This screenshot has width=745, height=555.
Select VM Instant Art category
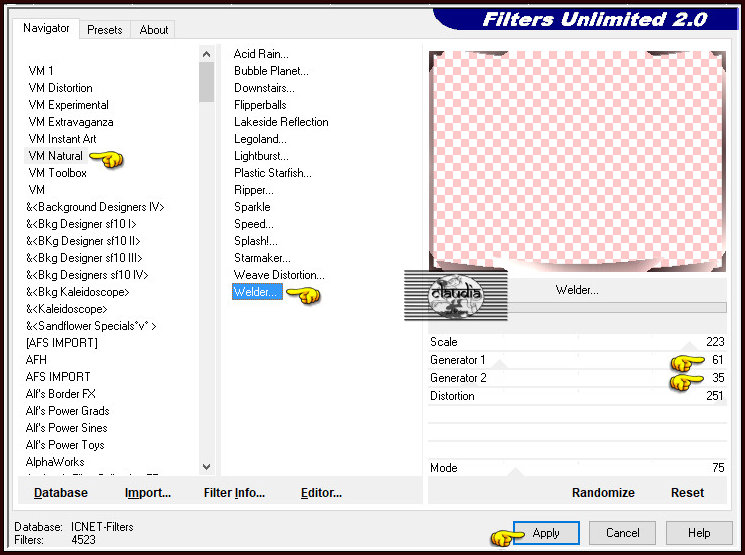[62, 139]
